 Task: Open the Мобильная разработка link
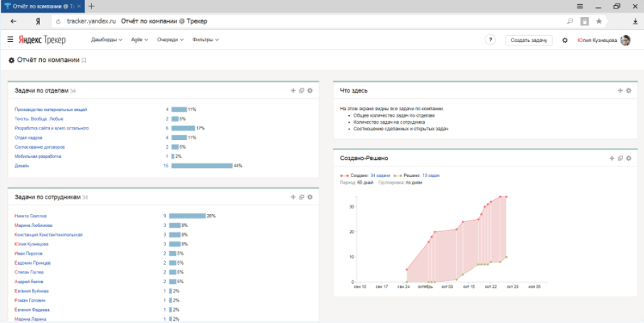click(38, 157)
